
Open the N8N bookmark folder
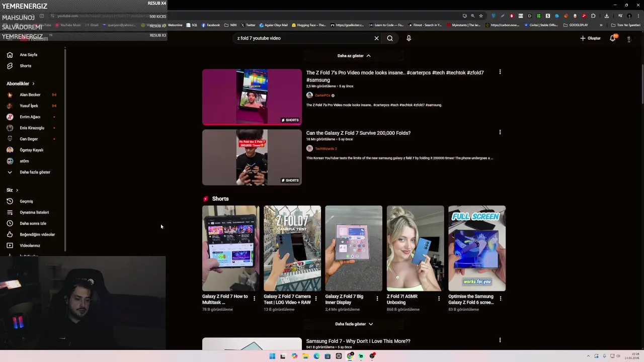tap(230, 25)
